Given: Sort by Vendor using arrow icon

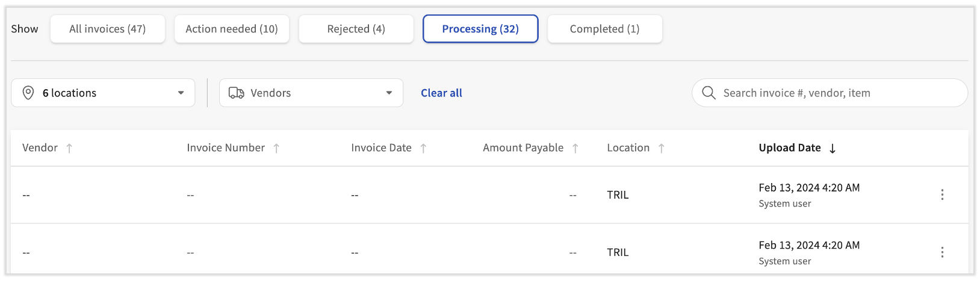Looking at the screenshot, I should [x=69, y=148].
